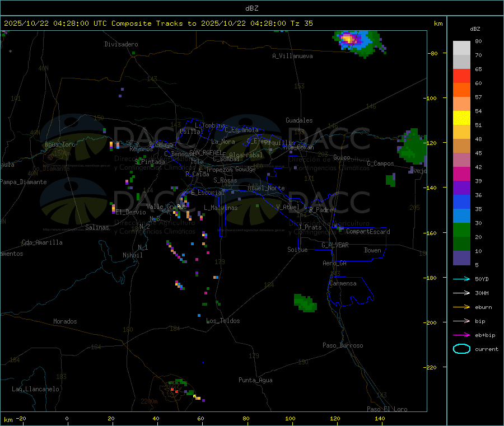Click the C_Española map label
504x426 pixels.
pyautogui.click(x=241, y=130)
